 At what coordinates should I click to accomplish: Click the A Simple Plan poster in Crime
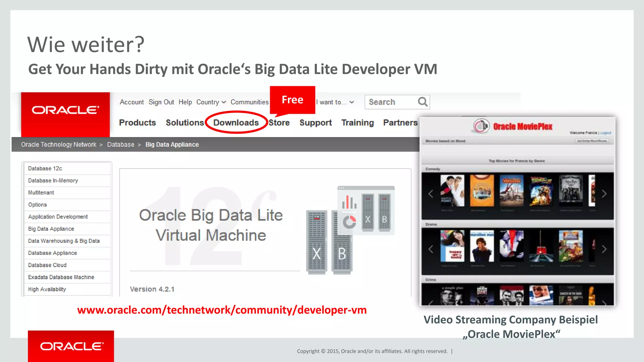click(452, 295)
